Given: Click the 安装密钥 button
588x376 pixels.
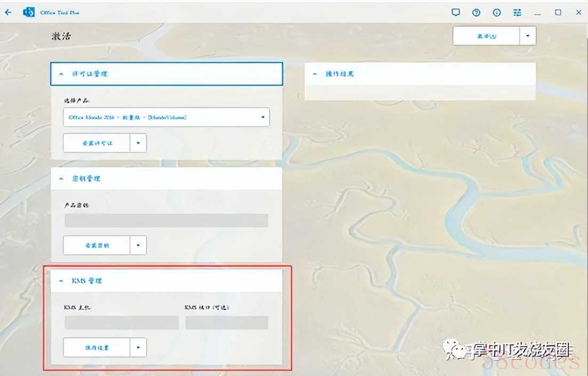Looking at the screenshot, I should click(97, 245).
